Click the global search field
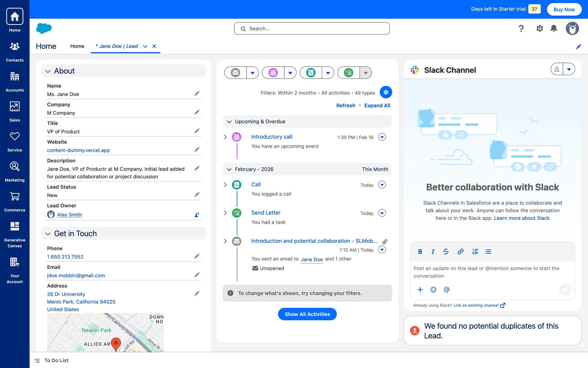 (312, 29)
